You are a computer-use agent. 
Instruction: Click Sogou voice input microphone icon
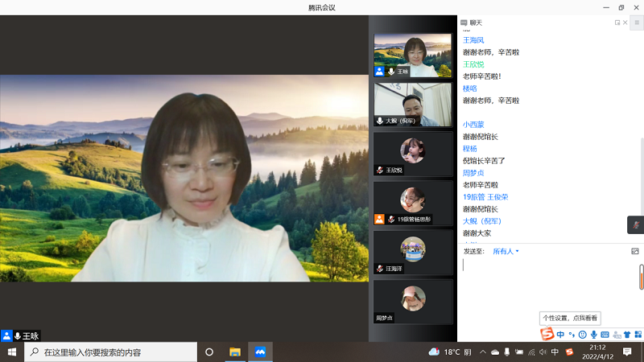(594, 335)
